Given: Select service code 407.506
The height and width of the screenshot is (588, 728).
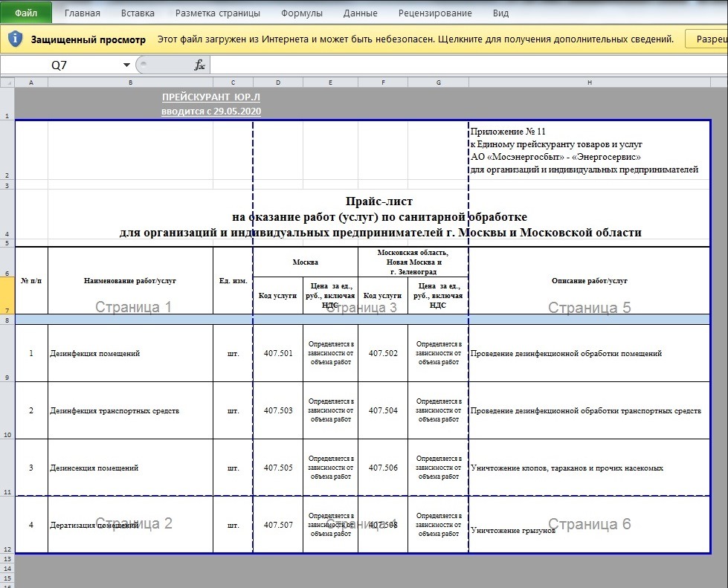Looking at the screenshot, I should [383, 468].
